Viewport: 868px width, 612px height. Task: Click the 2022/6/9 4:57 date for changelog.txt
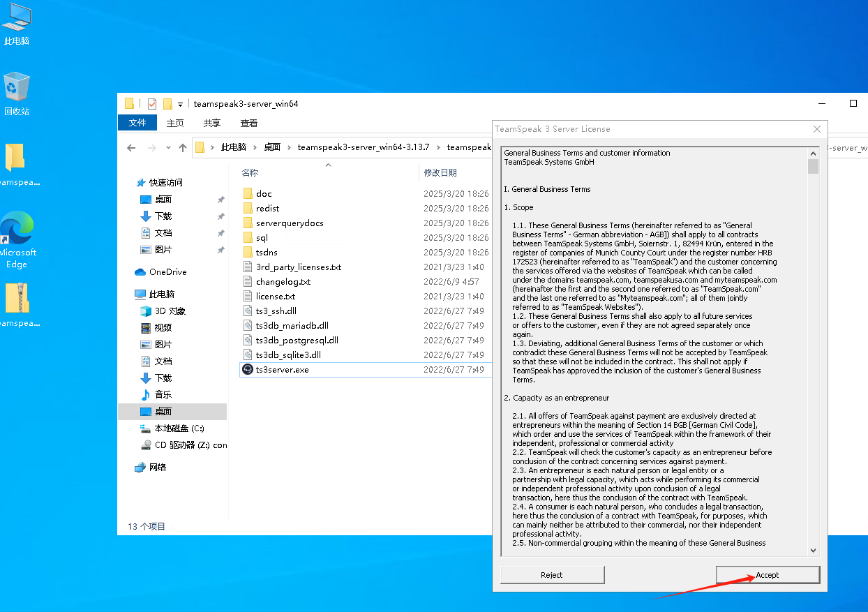[451, 282]
